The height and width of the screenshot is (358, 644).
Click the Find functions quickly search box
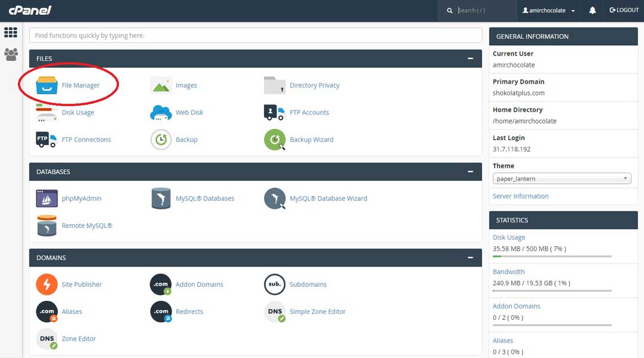[x=256, y=35]
